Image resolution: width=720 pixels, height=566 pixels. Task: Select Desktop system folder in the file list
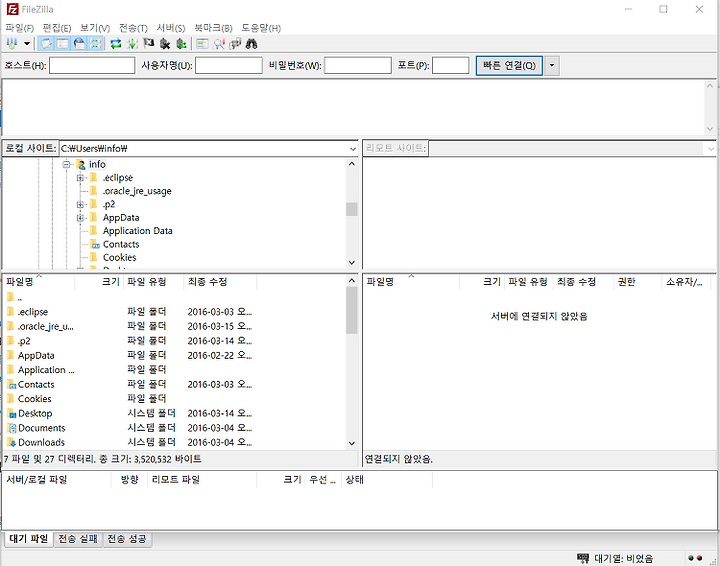(x=35, y=414)
